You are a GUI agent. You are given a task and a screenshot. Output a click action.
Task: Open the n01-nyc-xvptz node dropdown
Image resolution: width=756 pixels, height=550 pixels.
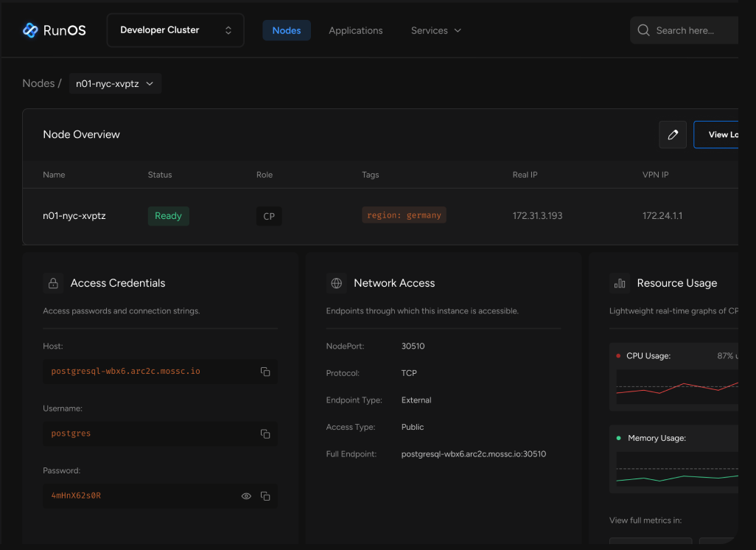pos(115,83)
